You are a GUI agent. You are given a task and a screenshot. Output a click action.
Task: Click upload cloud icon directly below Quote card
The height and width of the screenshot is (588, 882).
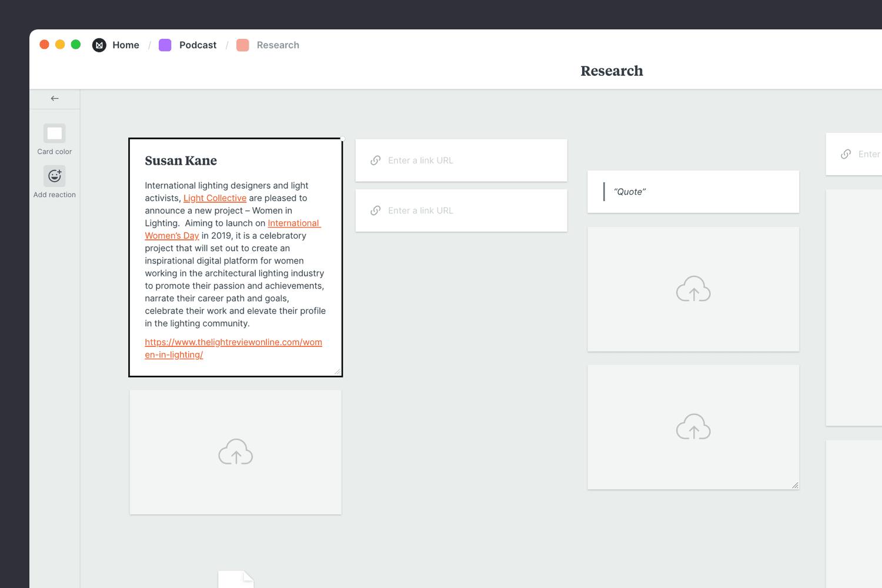(693, 289)
